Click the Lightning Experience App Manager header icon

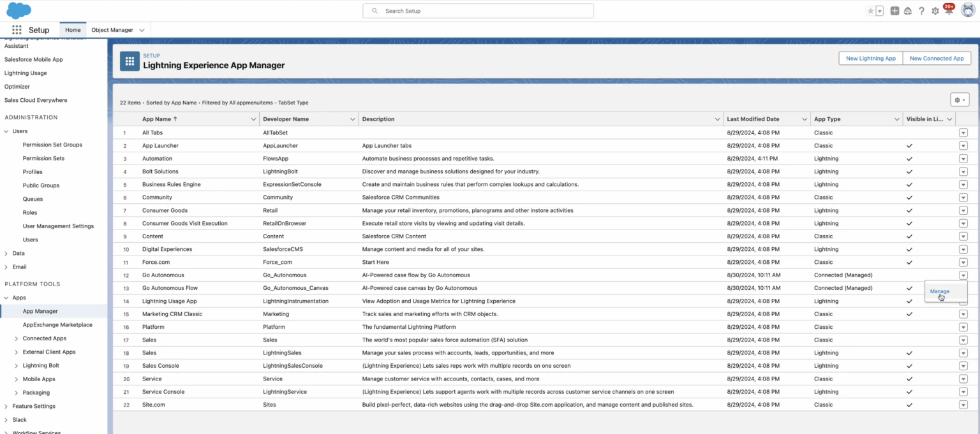tap(130, 61)
